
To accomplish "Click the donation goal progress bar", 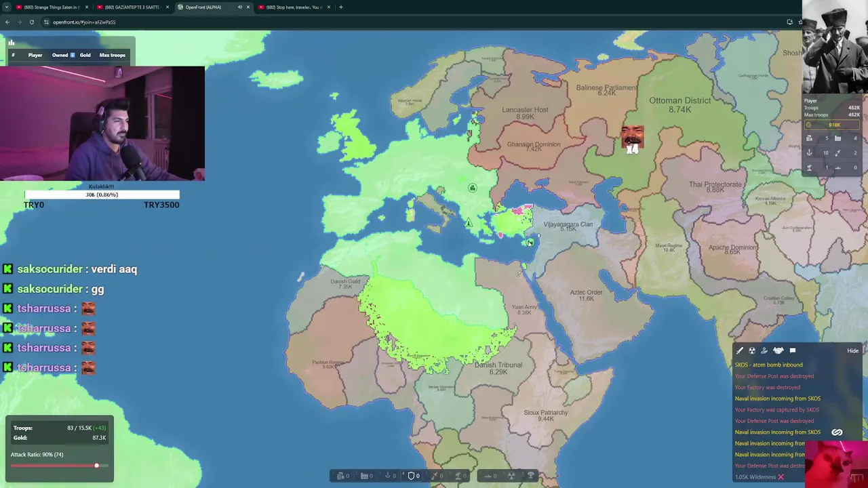I will [x=102, y=195].
